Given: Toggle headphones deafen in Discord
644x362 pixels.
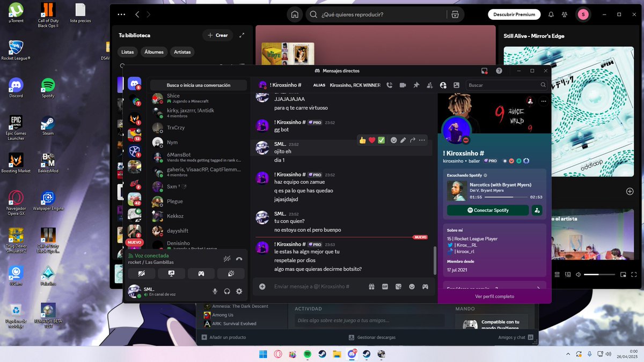Looking at the screenshot, I should pyautogui.click(x=227, y=291).
